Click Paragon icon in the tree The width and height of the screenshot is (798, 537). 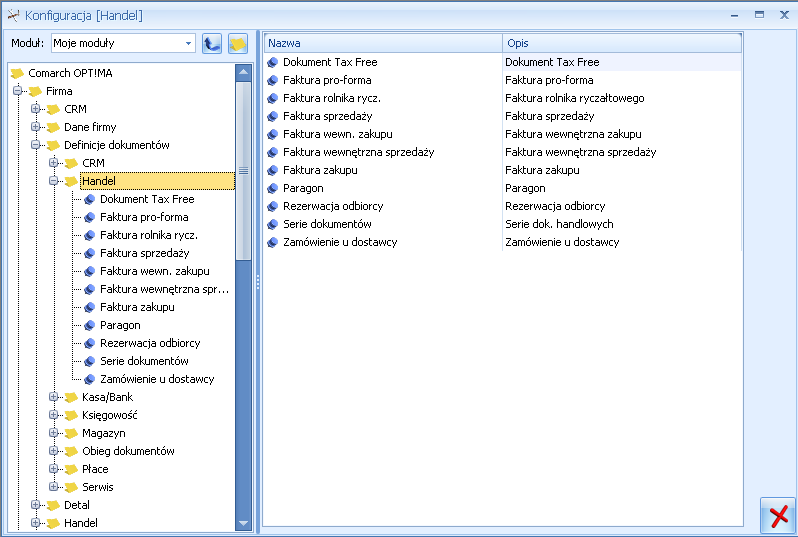coord(90,325)
